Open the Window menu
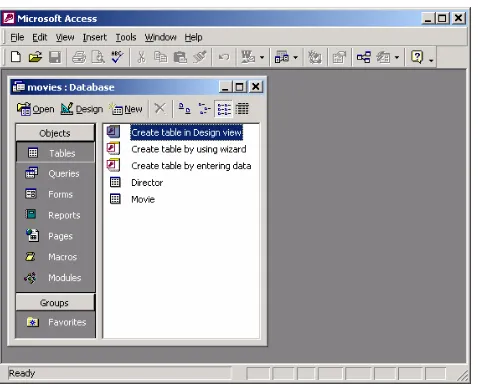 (x=160, y=37)
